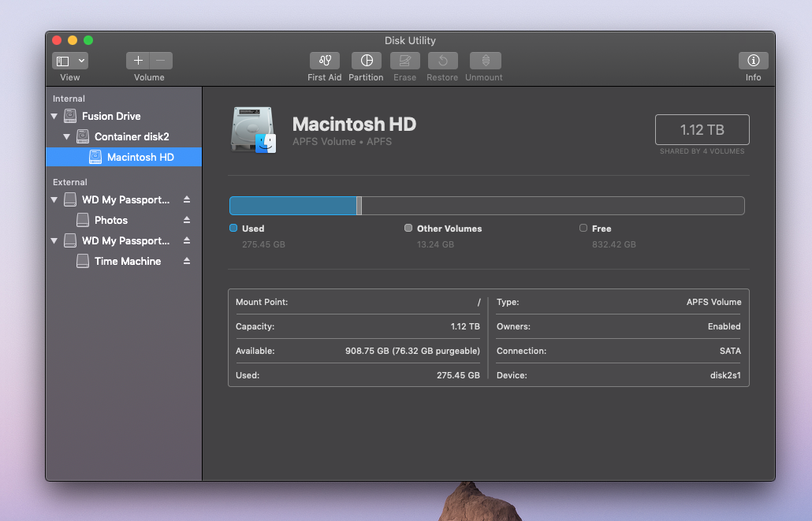Image resolution: width=812 pixels, height=521 pixels.
Task: Open the Info panel button
Action: pos(753,61)
